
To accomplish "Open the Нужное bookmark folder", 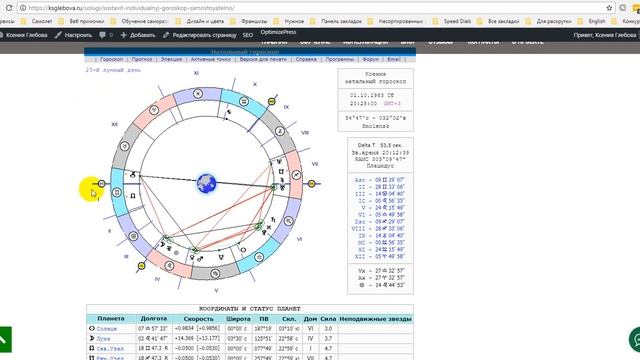I will pyautogui.click(x=289, y=21).
